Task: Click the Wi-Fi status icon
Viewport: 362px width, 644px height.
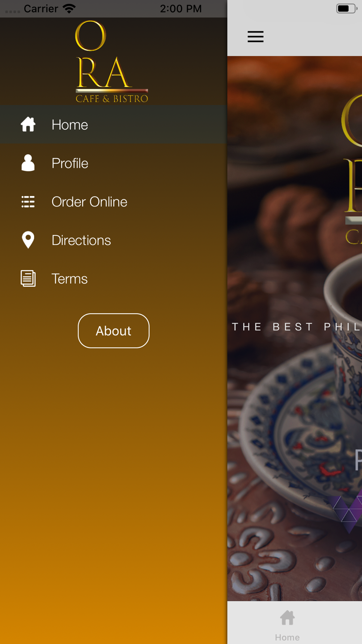Action: tap(69, 8)
